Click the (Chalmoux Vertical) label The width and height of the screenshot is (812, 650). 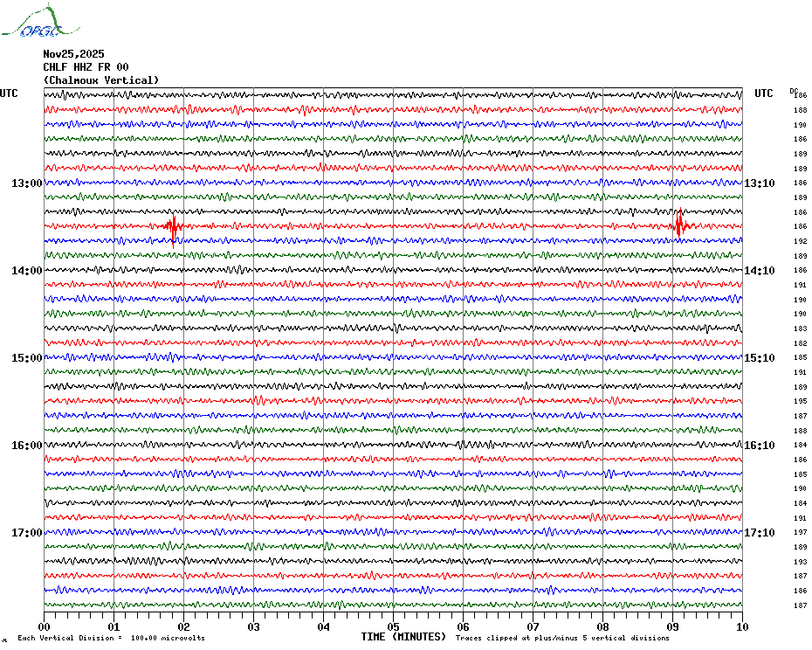pos(101,80)
